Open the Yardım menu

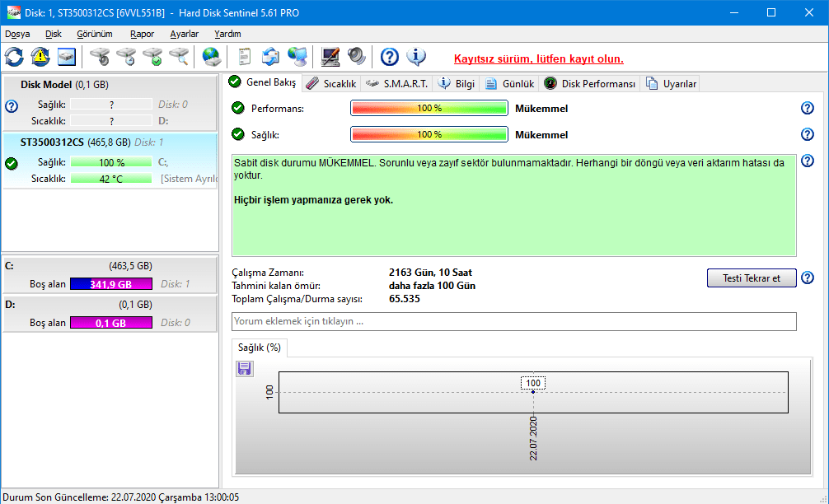228,34
